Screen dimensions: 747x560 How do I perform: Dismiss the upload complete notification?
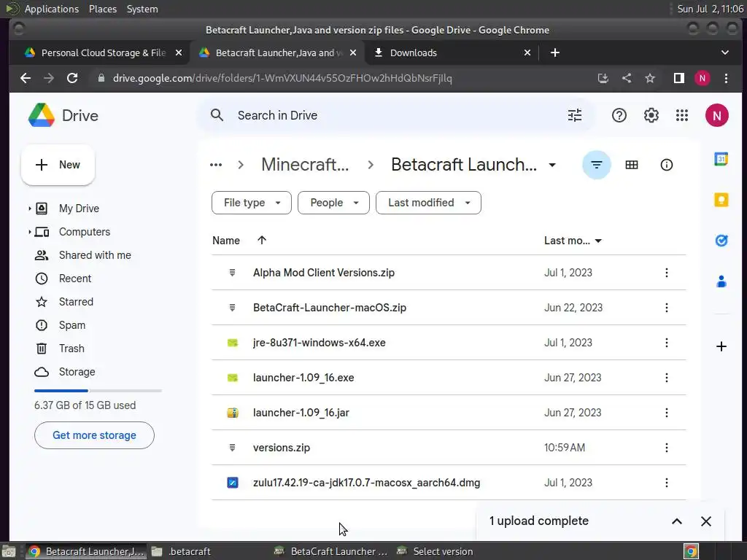pyautogui.click(x=705, y=521)
